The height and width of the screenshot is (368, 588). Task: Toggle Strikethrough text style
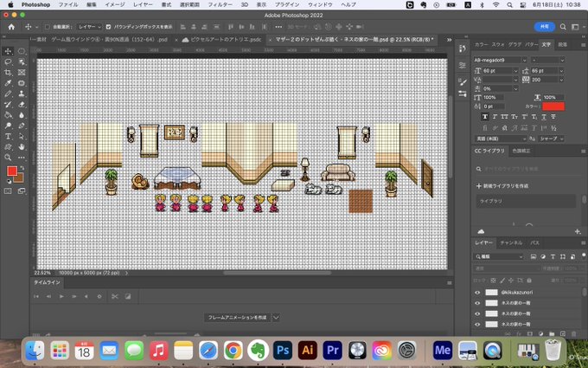coord(553,117)
